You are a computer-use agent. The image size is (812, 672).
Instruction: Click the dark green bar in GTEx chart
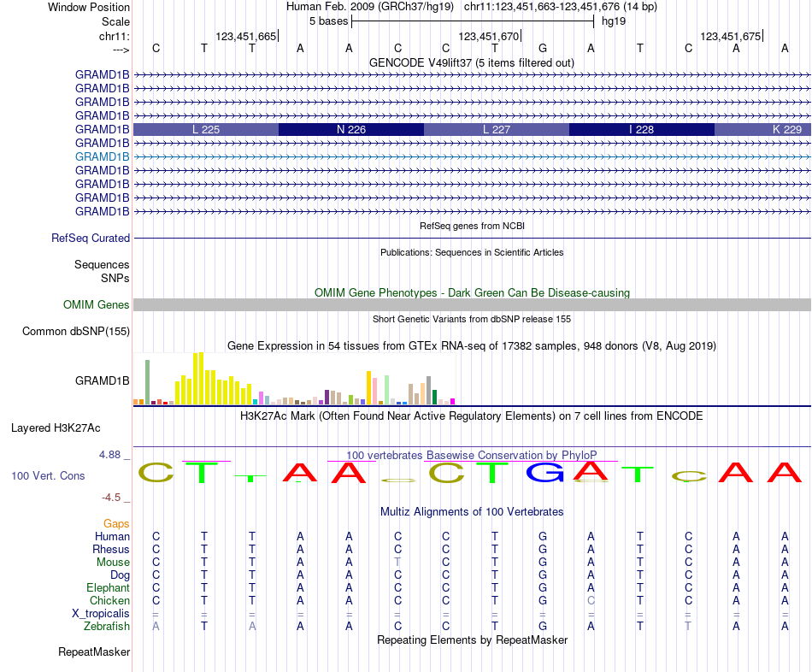tap(434, 397)
